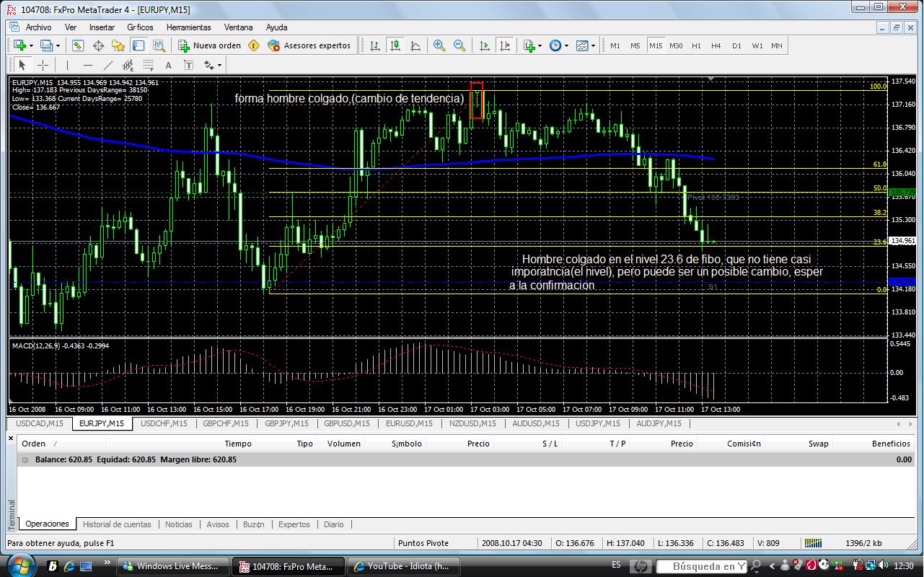924x577 pixels.
Task: Switch timeframe to H4
Action: pos(716,45)
